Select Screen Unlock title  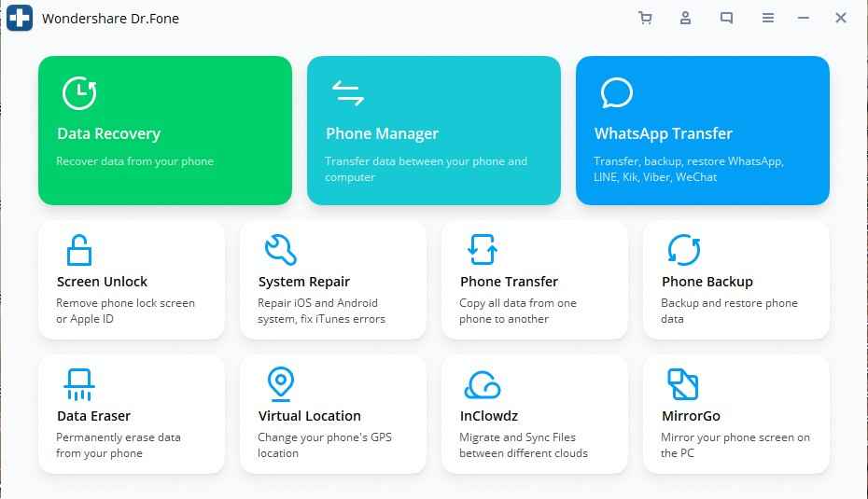102,282
